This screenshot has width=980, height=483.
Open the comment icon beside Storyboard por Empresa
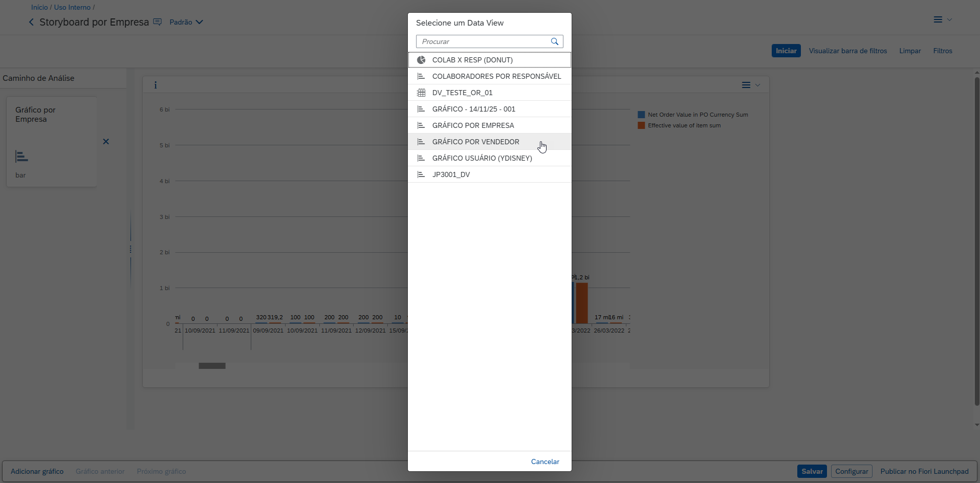[x=158, y=22]
